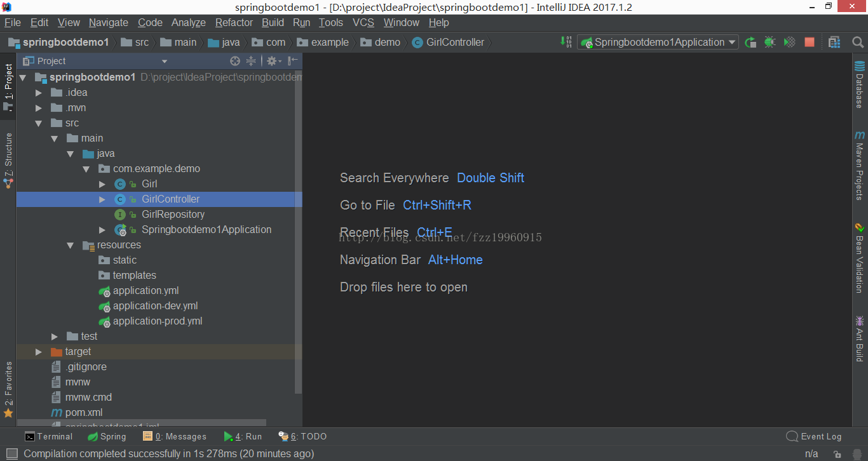
Task: Open the Ant Build tool window
Action: point(860,338)
